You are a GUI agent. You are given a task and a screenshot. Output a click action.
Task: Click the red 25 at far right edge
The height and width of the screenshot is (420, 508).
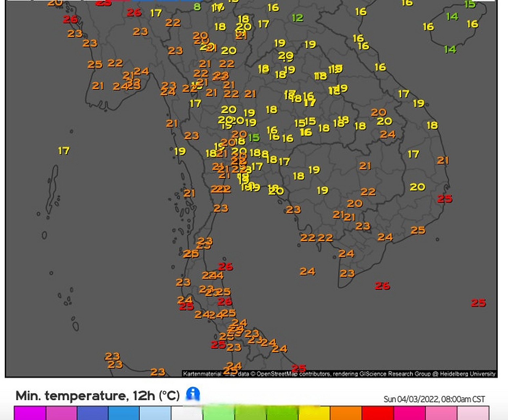pos(478,303)
